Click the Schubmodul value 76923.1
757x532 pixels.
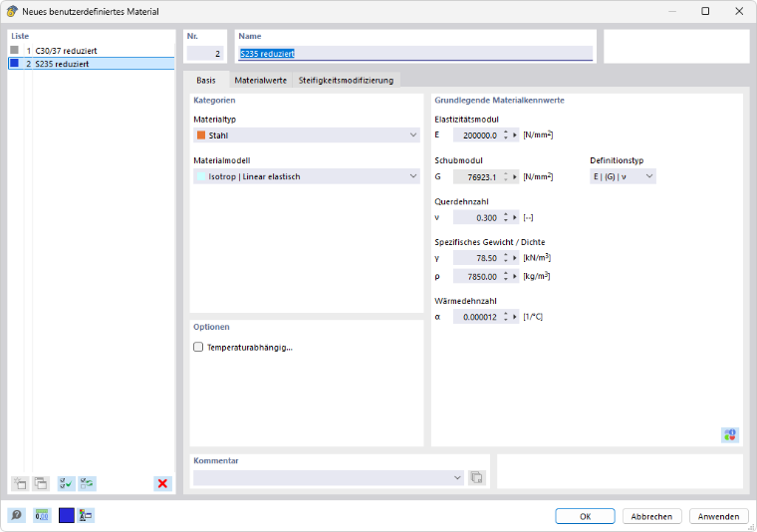[477, 176]
